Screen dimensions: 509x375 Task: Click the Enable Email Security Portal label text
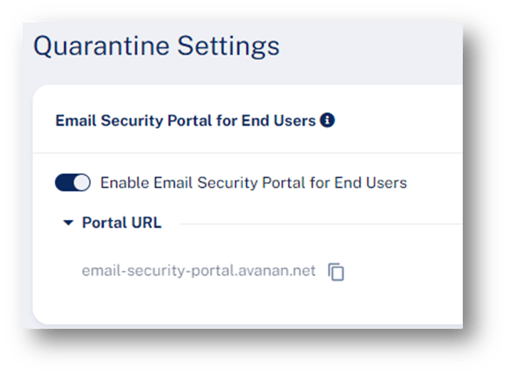coord(254,183)
